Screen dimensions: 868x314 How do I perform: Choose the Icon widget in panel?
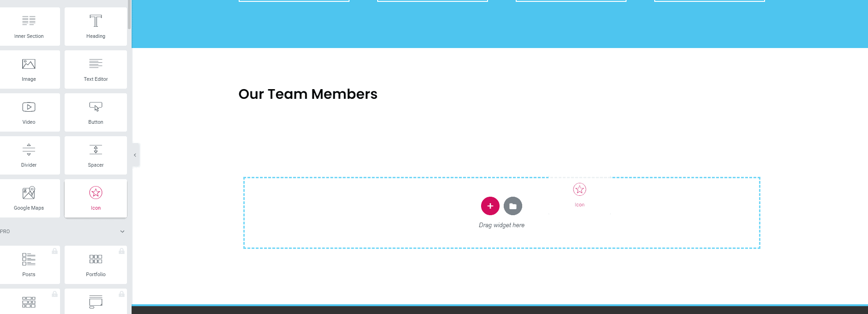96,198
